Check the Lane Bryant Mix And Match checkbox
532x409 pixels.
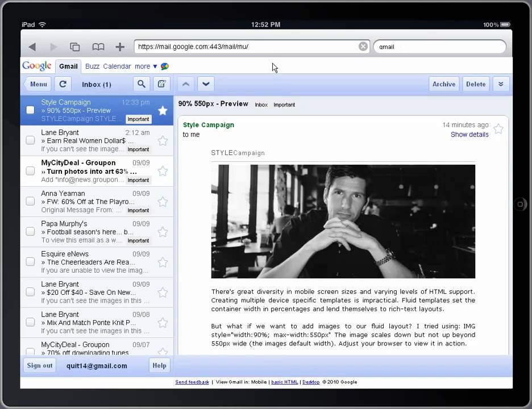point(30,322)
